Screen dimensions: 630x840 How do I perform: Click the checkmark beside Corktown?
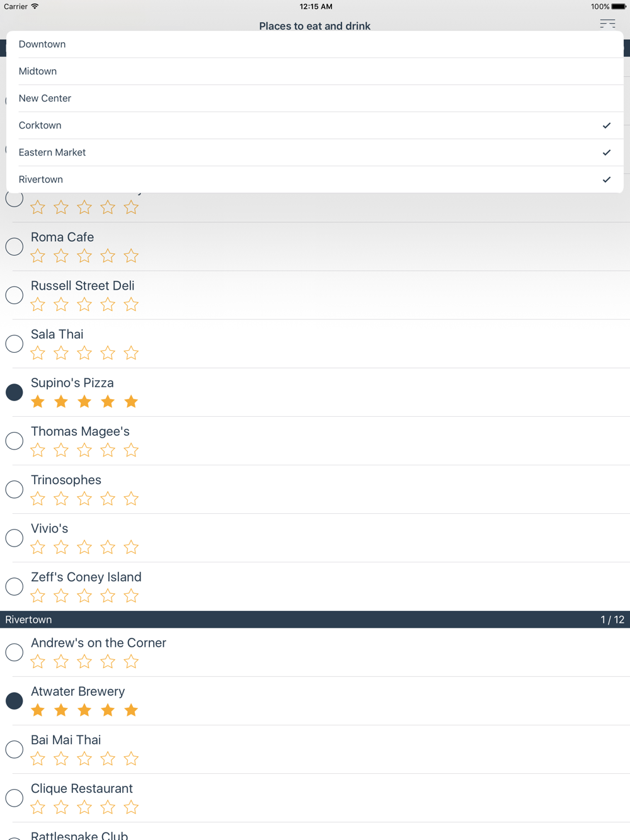[607, 125]
